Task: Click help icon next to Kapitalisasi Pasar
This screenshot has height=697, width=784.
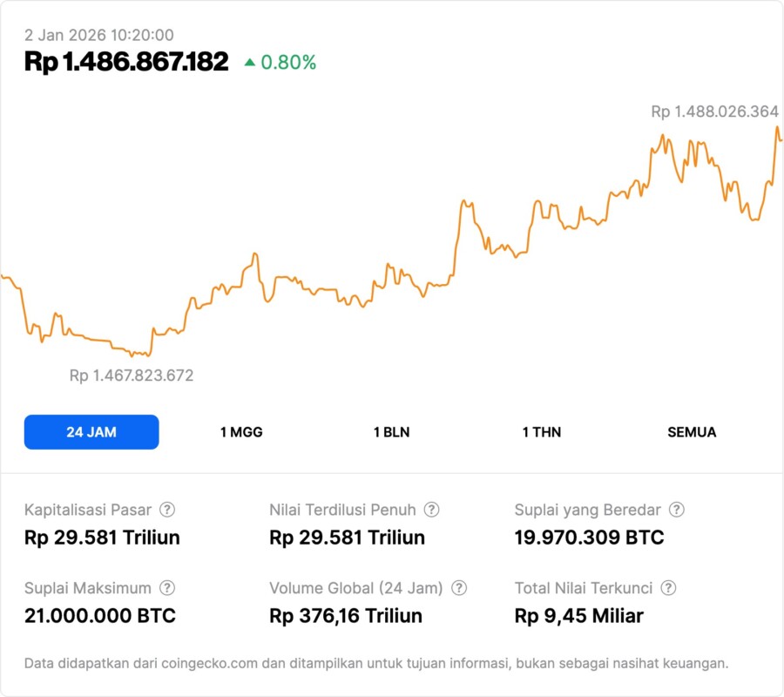Action: 167,510
